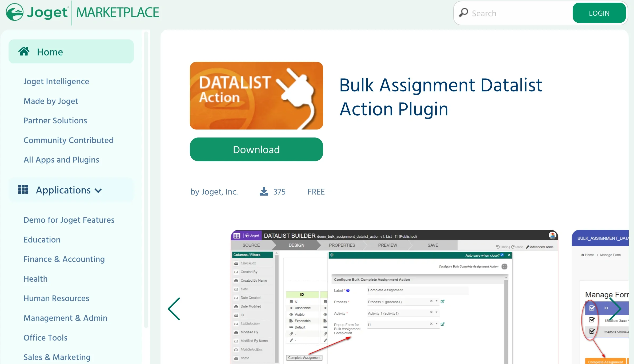Click in the Search input field

tap(520, 13)
